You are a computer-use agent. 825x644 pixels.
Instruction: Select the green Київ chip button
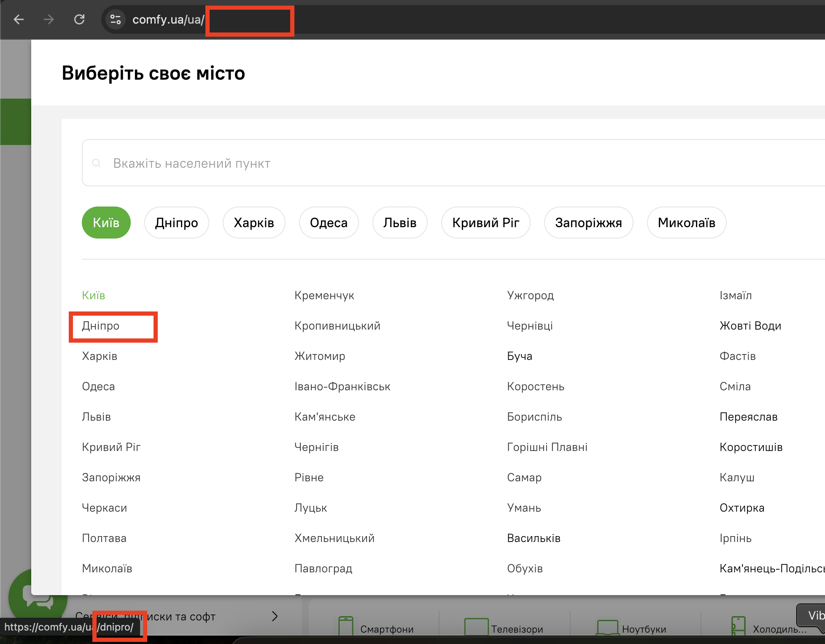pos(106,223)
